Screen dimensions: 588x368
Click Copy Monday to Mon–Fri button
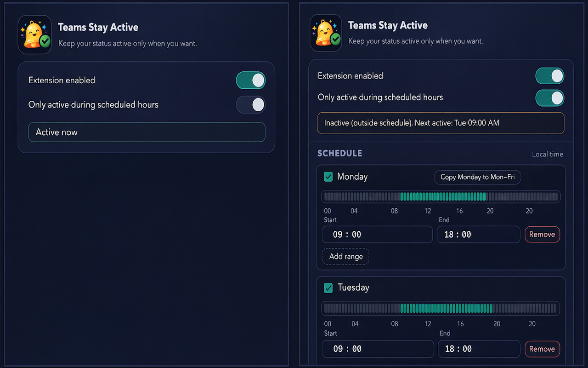[478, 177]
